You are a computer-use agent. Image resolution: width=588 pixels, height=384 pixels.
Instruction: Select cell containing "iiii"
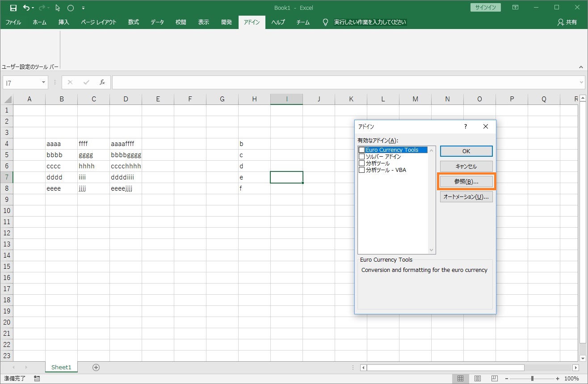pos(94,177)
